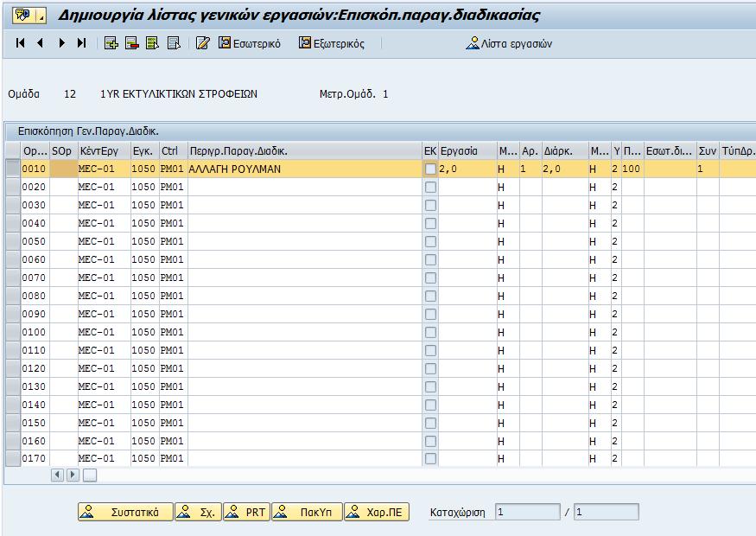Jump to first entry navigation icon
This screenshot has width=756, height=536.
(x=20, y=43)
